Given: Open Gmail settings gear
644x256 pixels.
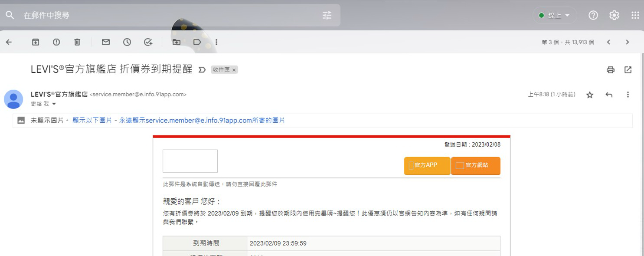Looking at the screenshot, I should coord(614,15).
